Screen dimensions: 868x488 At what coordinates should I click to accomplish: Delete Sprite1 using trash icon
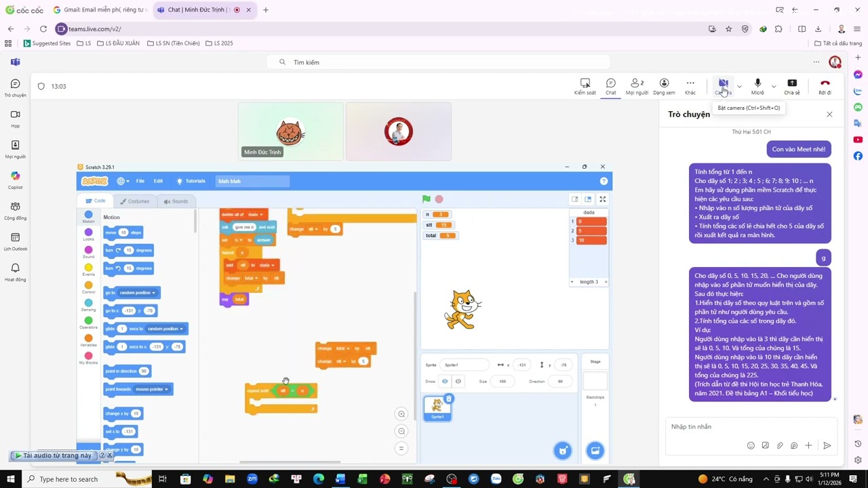(x=448, y=399)
